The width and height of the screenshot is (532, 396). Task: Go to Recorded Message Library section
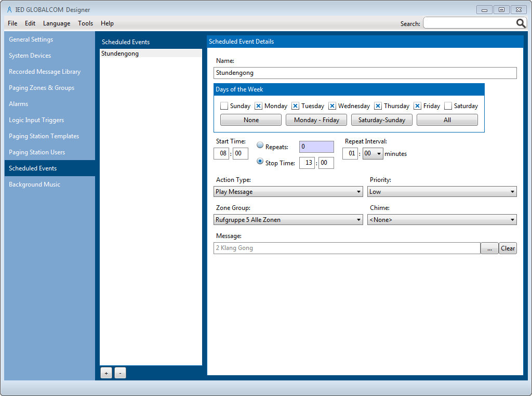pos(45,72)
